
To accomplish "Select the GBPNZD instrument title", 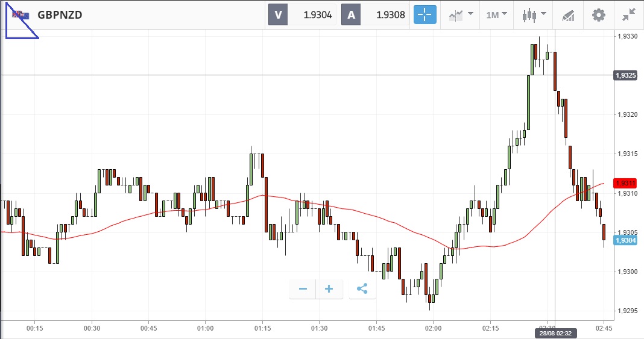I will [60, 15].
